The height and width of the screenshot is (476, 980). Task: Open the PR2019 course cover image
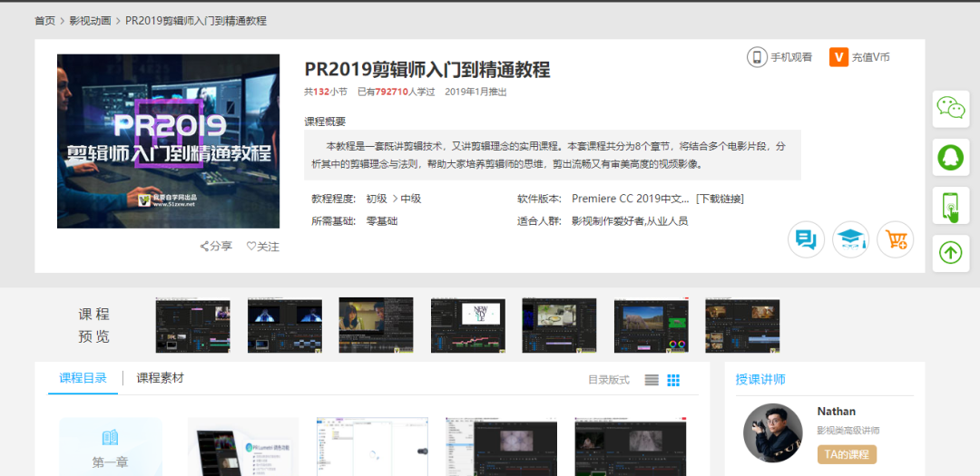[168, 141]
